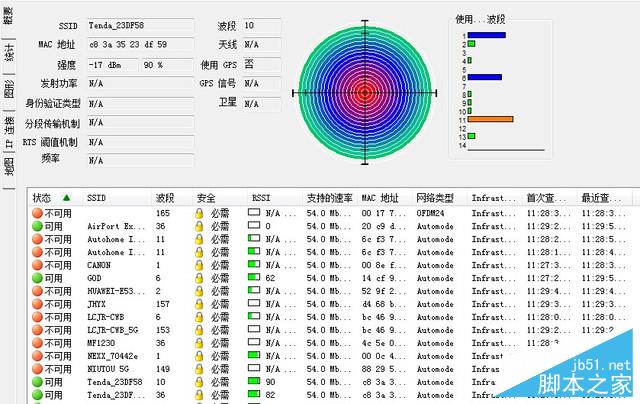The image size is (640, 404).
Task: Click channel 149 cell in NIUTOU 5G row
Action: click(162, 369)
